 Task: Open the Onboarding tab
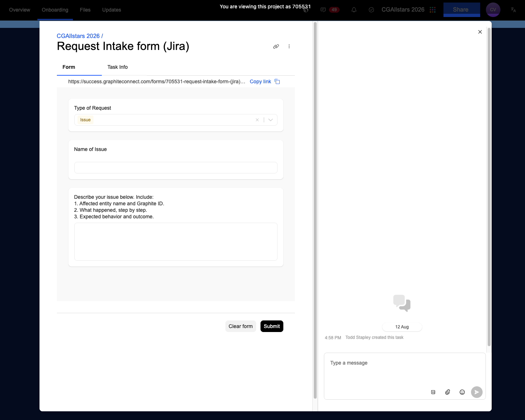(55, 10)
